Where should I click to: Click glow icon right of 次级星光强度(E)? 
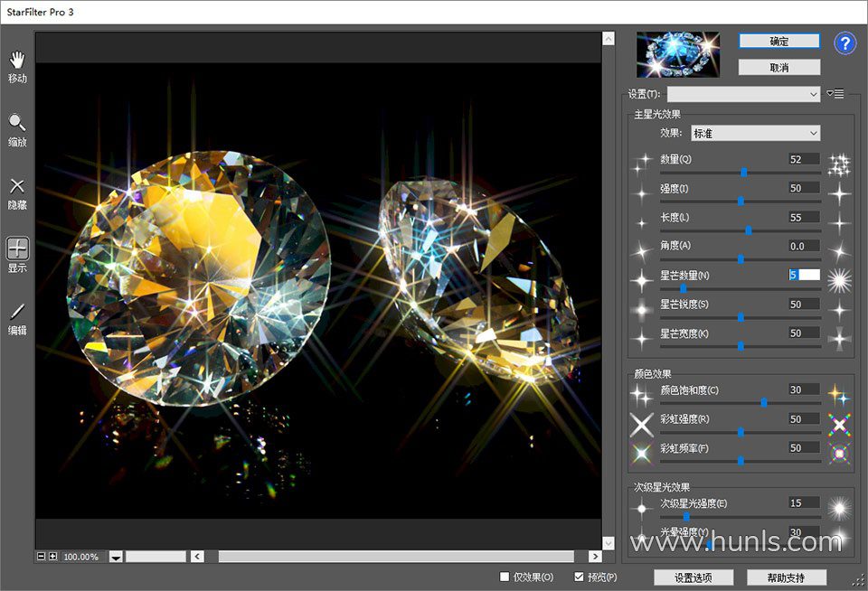point(839,509)
